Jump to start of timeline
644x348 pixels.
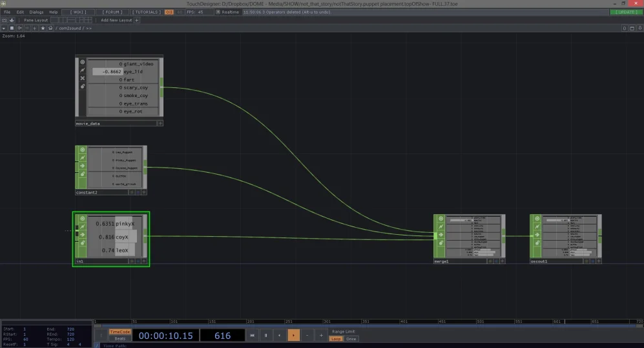252,335
